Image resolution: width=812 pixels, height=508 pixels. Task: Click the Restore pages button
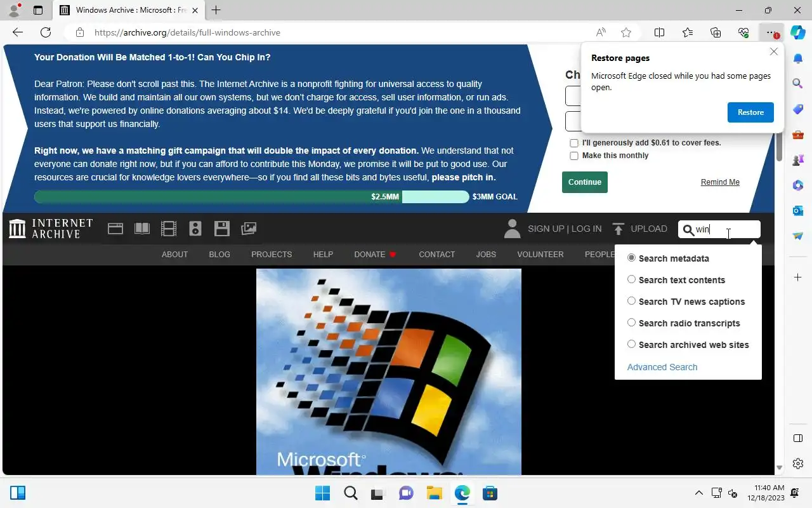click(750, 112)
